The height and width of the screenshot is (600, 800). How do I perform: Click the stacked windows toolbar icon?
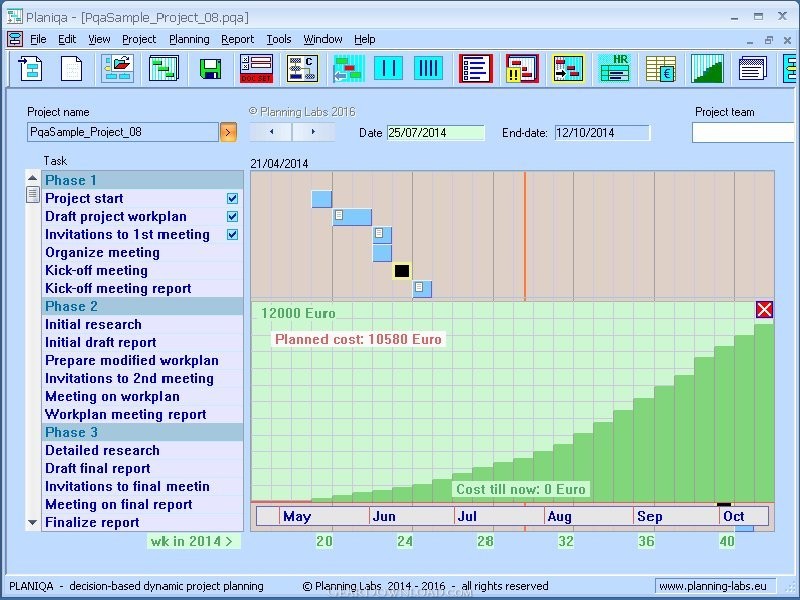753,68
